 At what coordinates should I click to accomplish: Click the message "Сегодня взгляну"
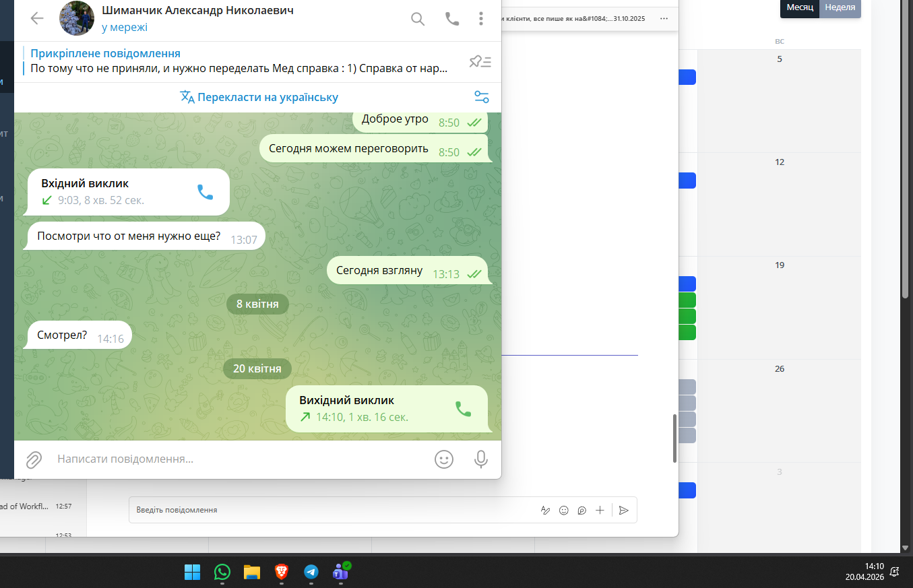pyautogui.click(x=408, y=271)
